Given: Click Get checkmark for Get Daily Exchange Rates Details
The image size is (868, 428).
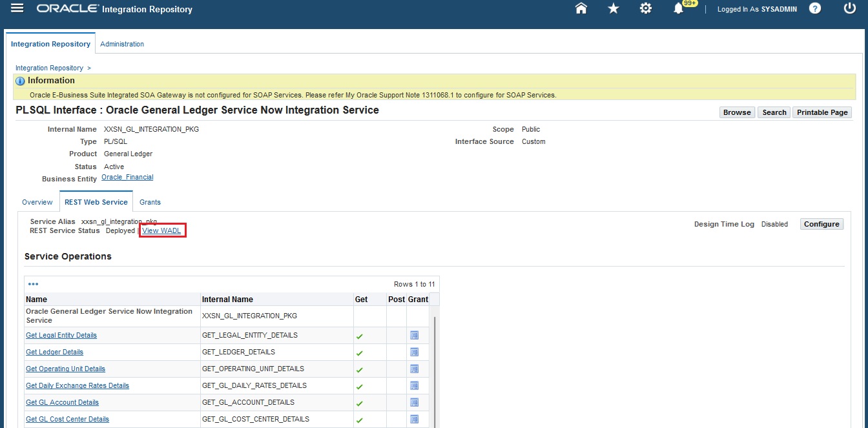Looking at the screenshot, I should (x=360, y=387).
